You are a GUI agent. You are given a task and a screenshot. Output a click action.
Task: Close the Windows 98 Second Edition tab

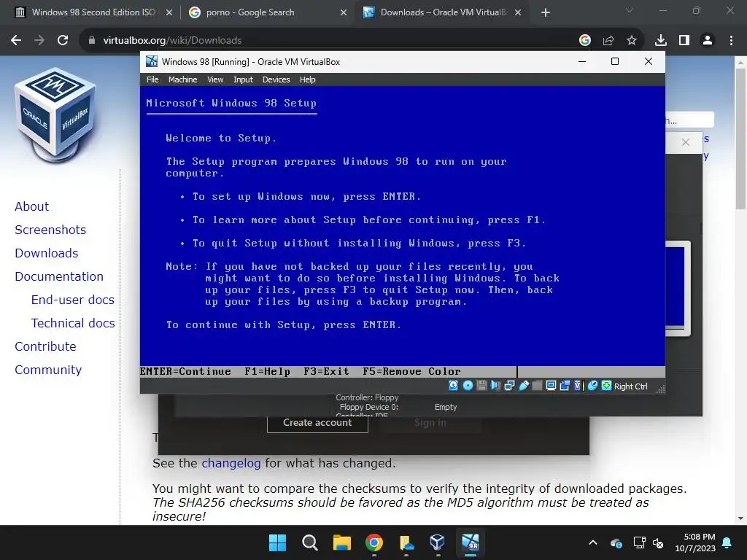pos(169,12)
